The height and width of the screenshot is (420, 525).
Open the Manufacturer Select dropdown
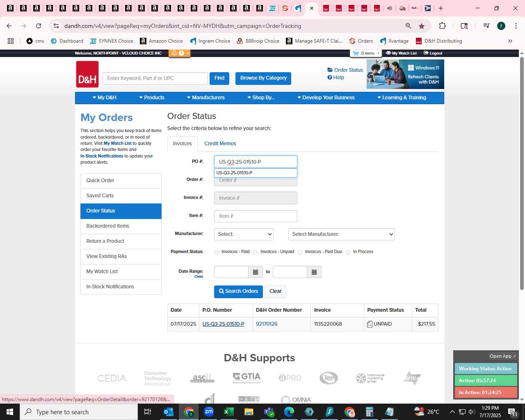pyautogui.click(x=244, y=234)
